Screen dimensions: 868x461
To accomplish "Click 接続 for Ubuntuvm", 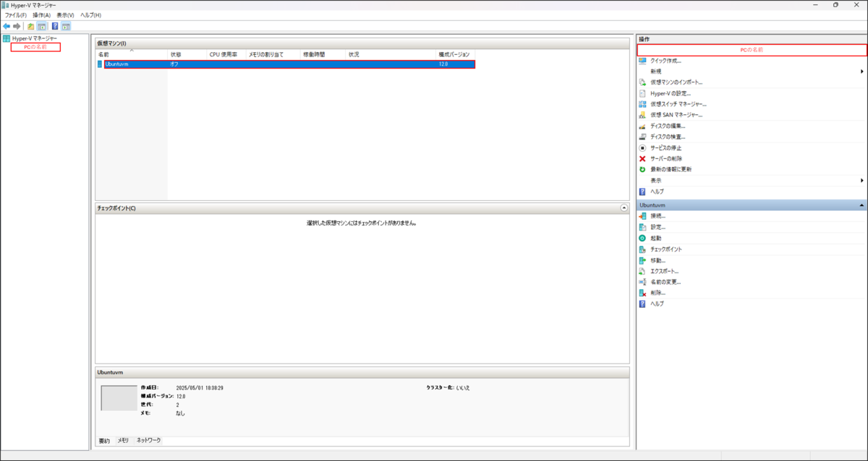I will pyautogui.click(x=658, y=216).
